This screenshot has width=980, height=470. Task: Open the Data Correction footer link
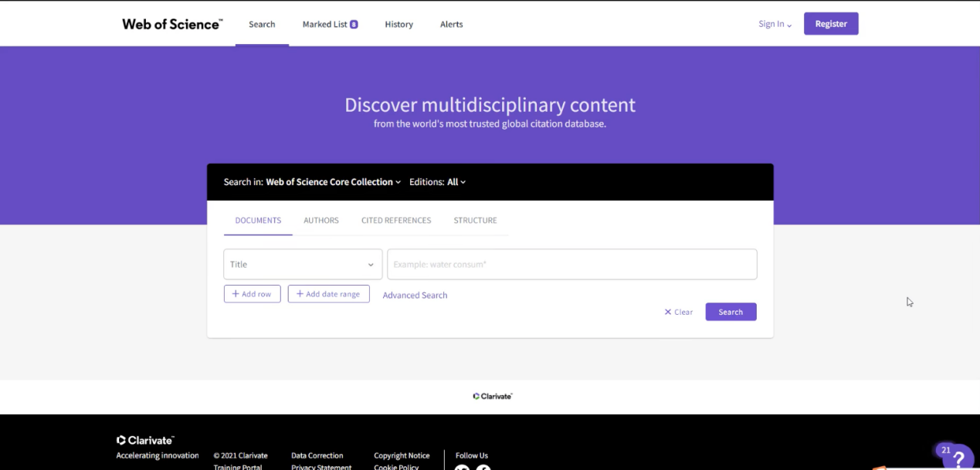click(317, 455)
